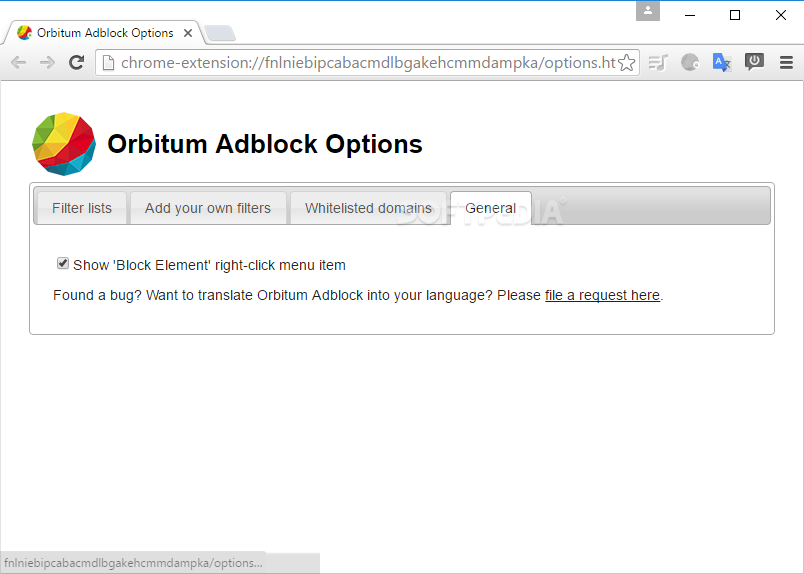Click the Orbitum Adblock Options heading
The width and height of the screenshot is (804, 574).
pos(265,144)
